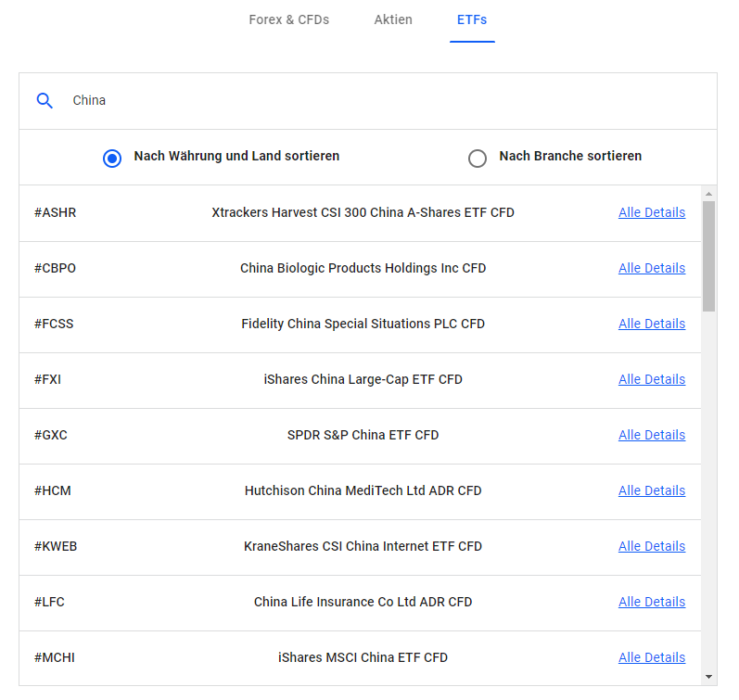Click China Life Insurance Co Ltd ADR CFD
Image resolution: width=739 pixels, height=700 pixels.
click(x=363, y=602)
